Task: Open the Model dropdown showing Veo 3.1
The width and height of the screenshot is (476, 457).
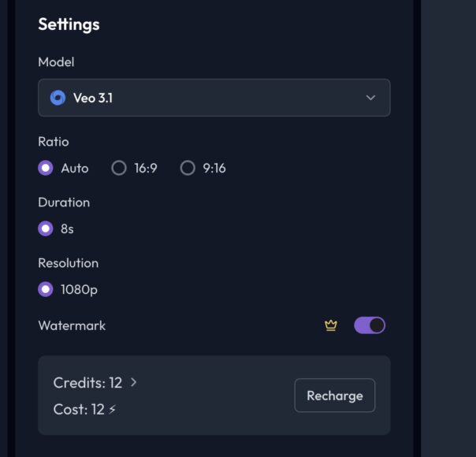Action: (x=214, y=98)
